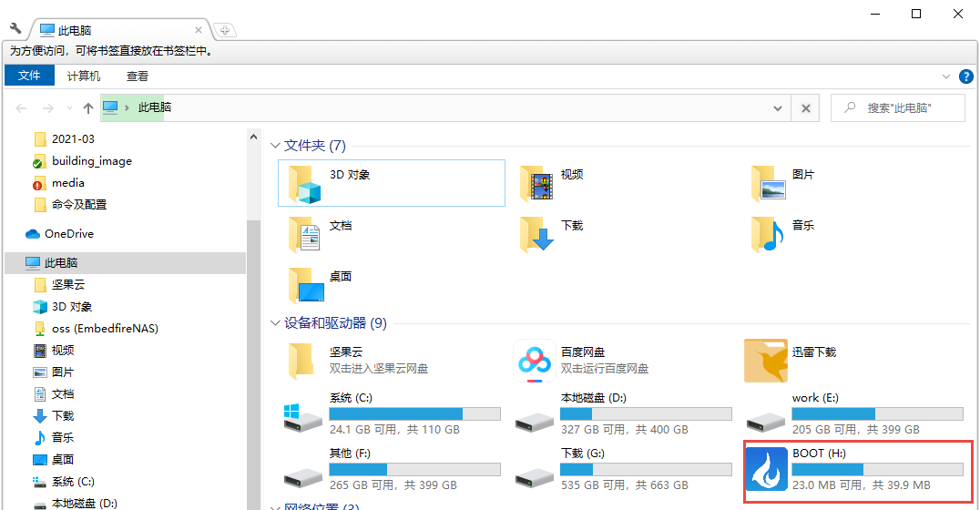980x510 pixels.
Task: Click 此电脑 in the address bar
Action: pos(154,107)
